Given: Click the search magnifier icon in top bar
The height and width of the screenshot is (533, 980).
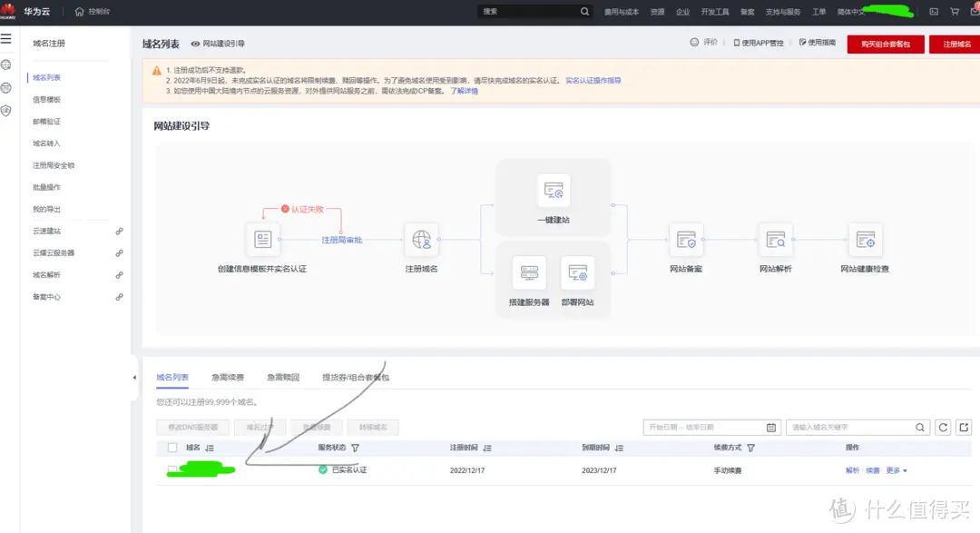Looking at the screenshot, I should 584,12.
